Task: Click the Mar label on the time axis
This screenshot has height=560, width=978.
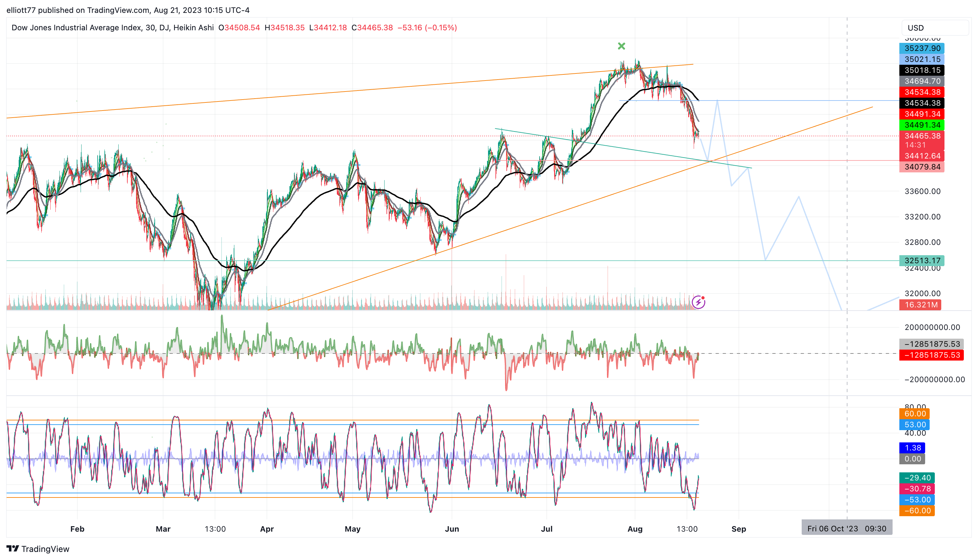Action: (x=163, y=529)
